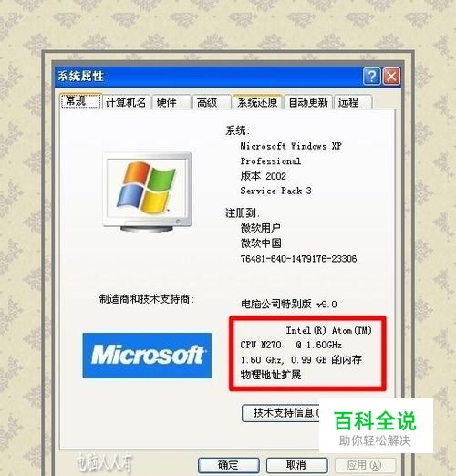Click the greyed 应用(A) button
The image size is (456, 476).
click(x=365, y=465)
